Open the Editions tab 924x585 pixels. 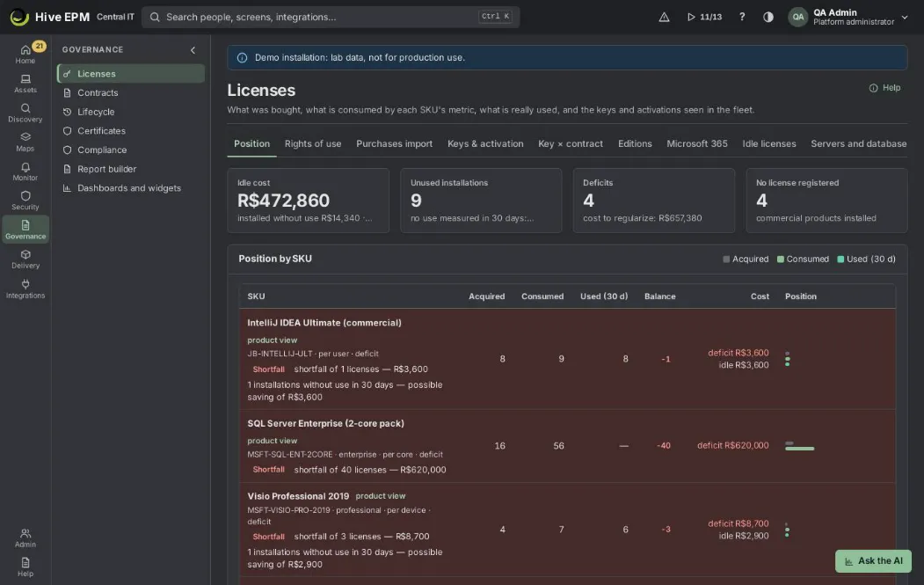635,144
